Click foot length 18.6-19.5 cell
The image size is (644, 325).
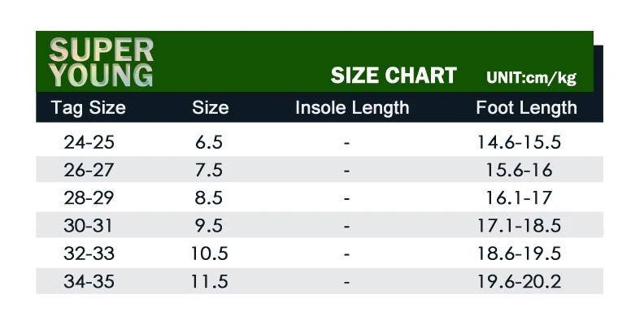click(x=519, y=253)
